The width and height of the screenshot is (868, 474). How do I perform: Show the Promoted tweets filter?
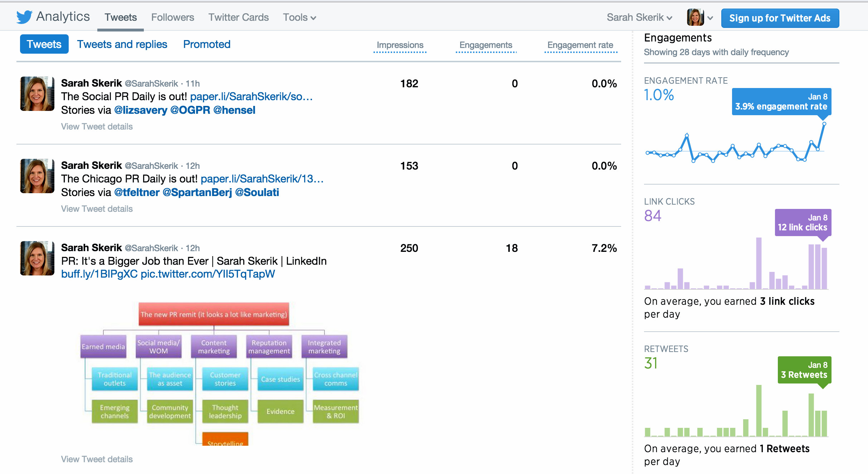(x=206, y=44)
